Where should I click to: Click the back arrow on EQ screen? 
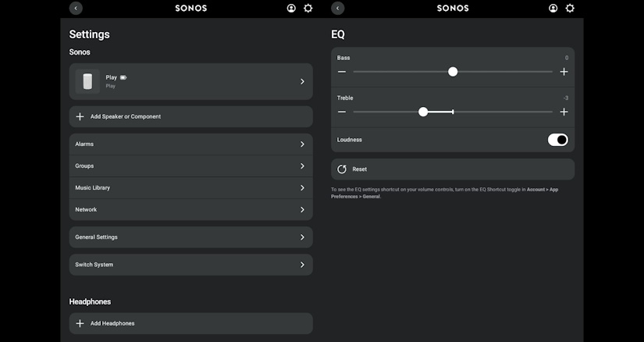(337, 9)
